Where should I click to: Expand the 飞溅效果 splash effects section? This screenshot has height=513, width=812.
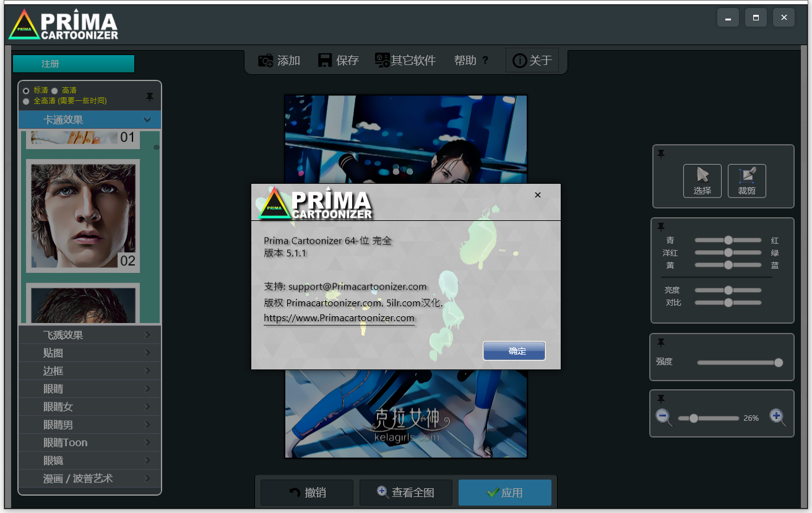click(x=90, y=335)
